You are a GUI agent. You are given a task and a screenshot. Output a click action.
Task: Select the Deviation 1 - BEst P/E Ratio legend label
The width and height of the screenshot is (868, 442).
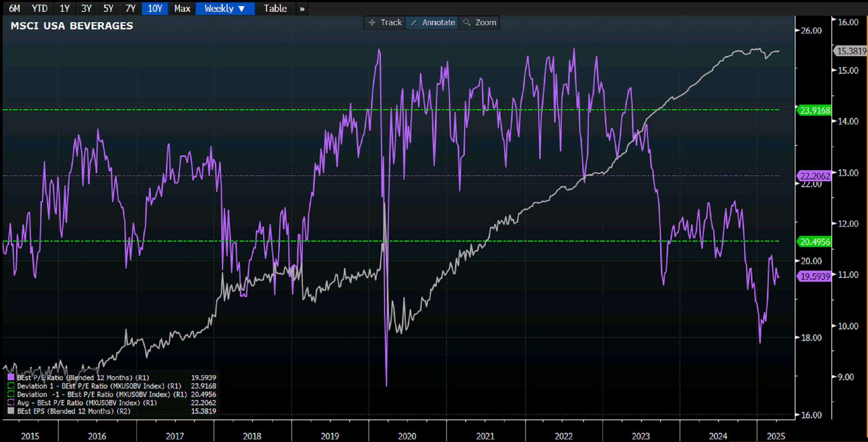(x=99, y=386)
